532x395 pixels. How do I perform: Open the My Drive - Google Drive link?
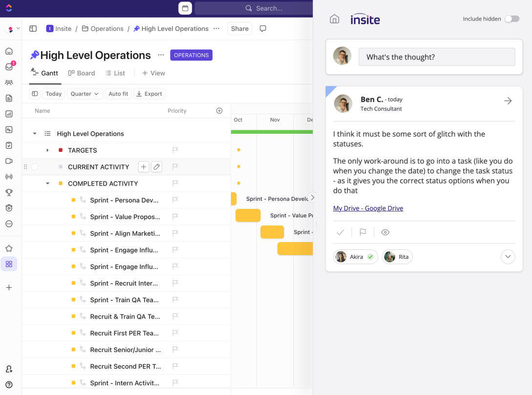[368, 208]
